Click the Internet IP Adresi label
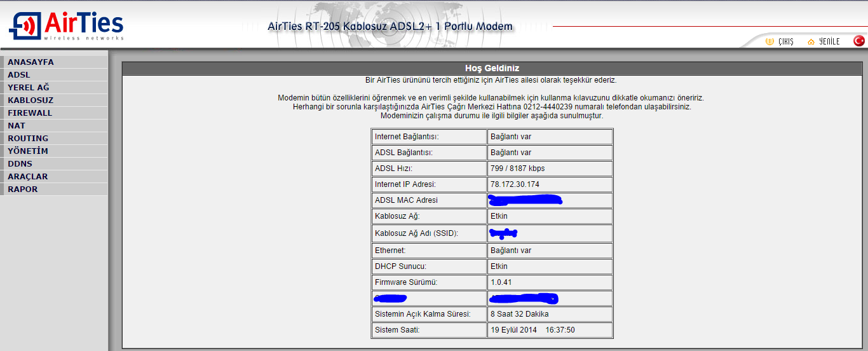868x351 pixels. pos(405,184)
